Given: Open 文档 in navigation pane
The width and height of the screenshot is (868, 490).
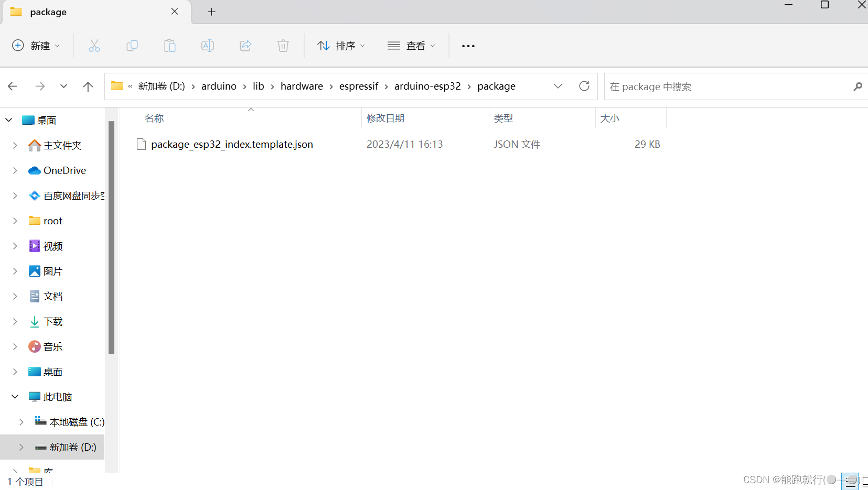Looking at the screenshot, I should (53, 296).
